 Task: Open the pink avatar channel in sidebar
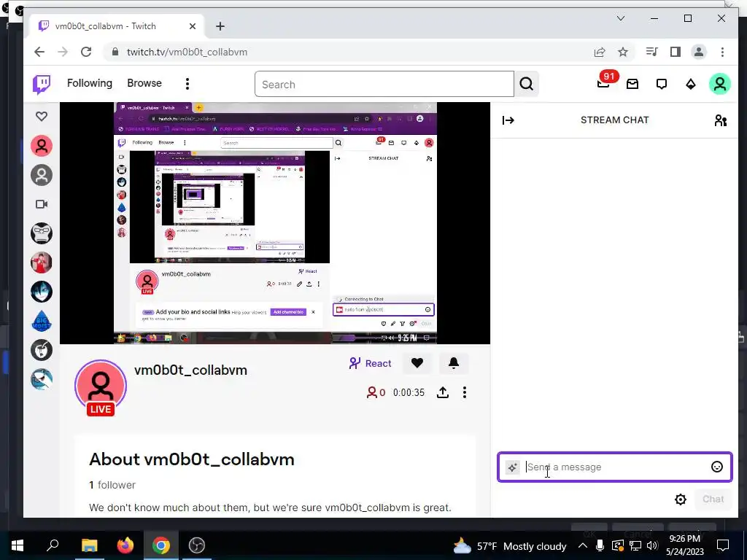pos(42,146)
